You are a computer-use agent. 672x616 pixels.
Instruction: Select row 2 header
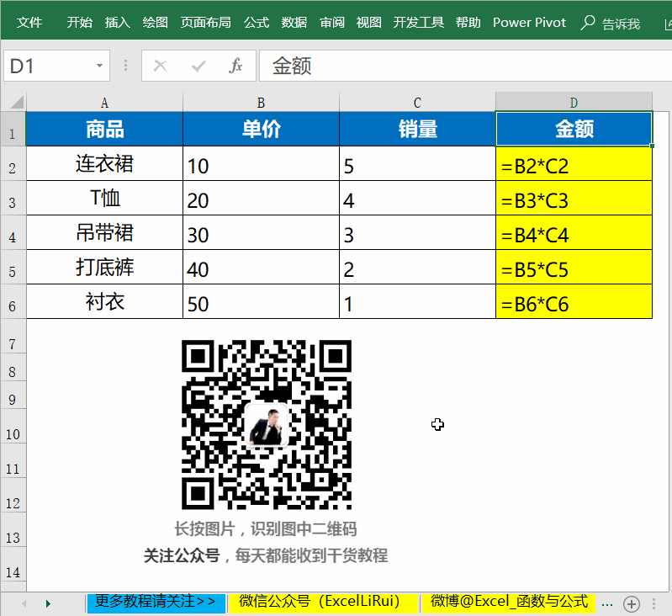(13, 164)
